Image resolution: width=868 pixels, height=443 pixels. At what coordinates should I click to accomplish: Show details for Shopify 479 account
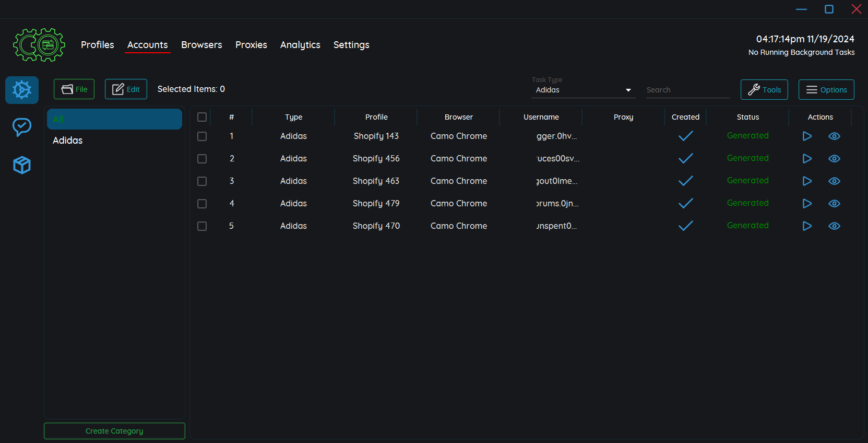(x=834, y=204)
